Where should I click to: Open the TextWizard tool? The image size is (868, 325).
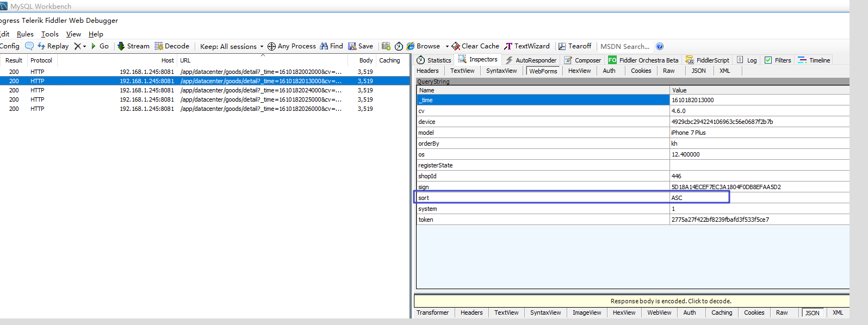[x=527, y=46]
